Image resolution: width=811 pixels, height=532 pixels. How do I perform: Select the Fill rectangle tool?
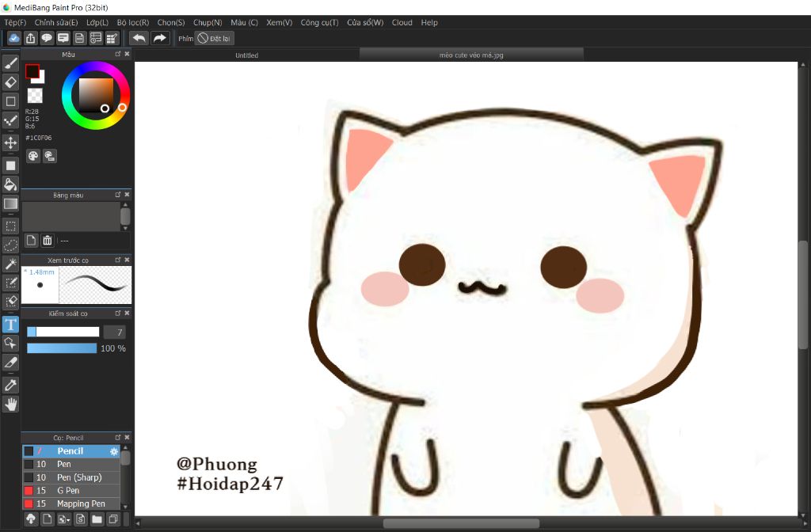pyautogui.click(x=10, y=165)
